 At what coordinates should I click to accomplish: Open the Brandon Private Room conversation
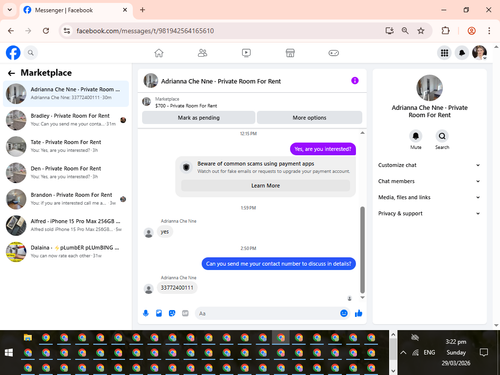click(x=66, y=199)
